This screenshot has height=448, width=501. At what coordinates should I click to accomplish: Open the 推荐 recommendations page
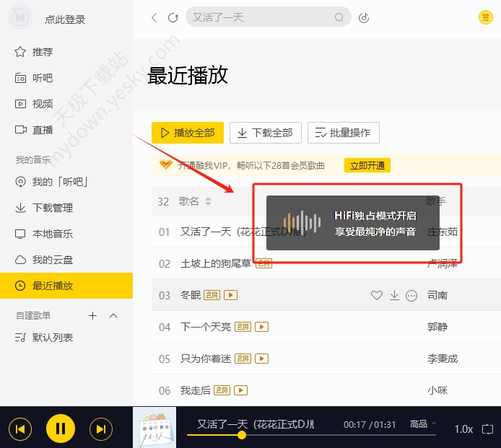click(33, 52)
